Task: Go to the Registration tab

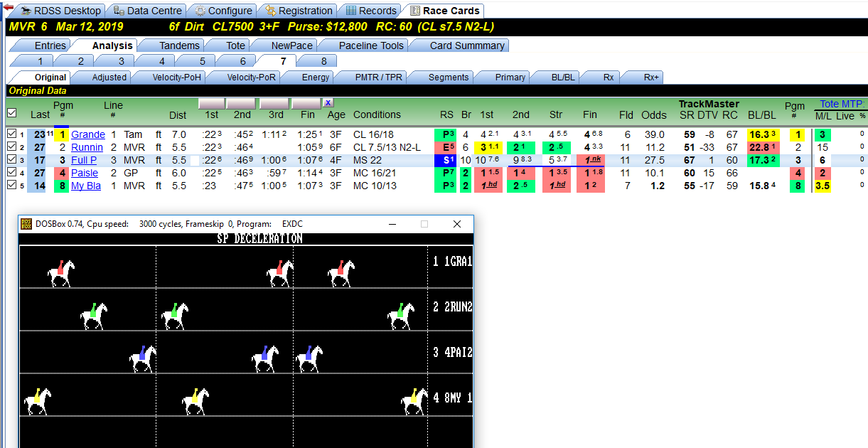Action: (x=299, y=11)
